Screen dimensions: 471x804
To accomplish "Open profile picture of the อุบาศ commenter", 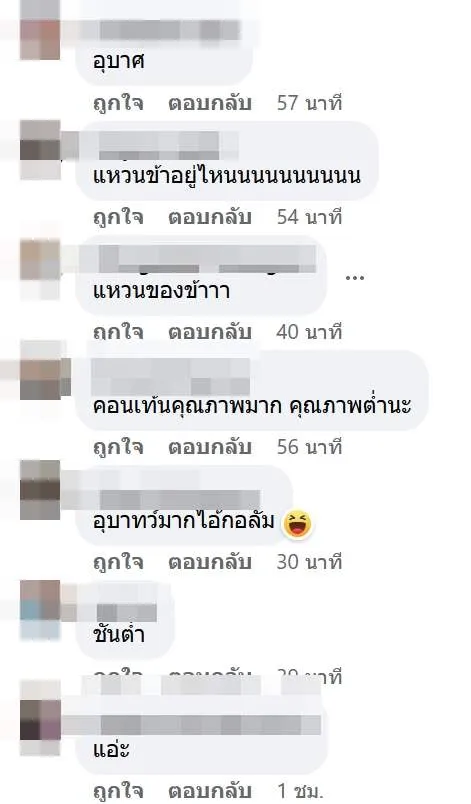I will point(40,40).
